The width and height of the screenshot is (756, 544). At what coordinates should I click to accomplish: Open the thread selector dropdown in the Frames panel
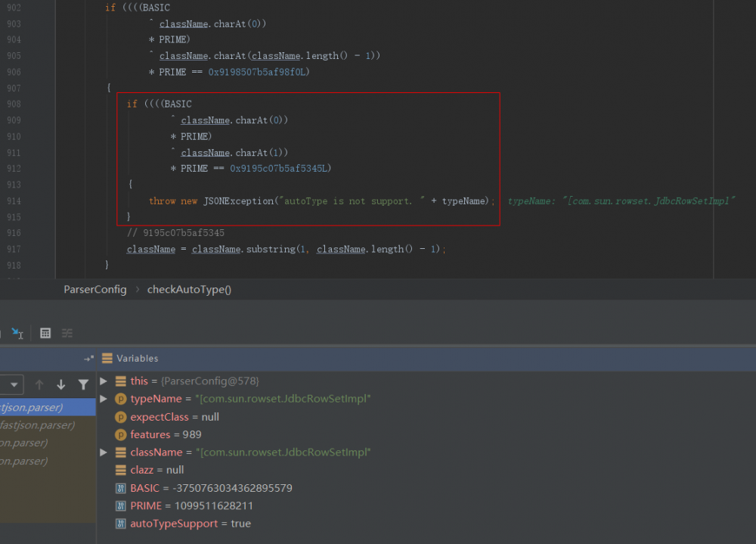tap(14, 384)
